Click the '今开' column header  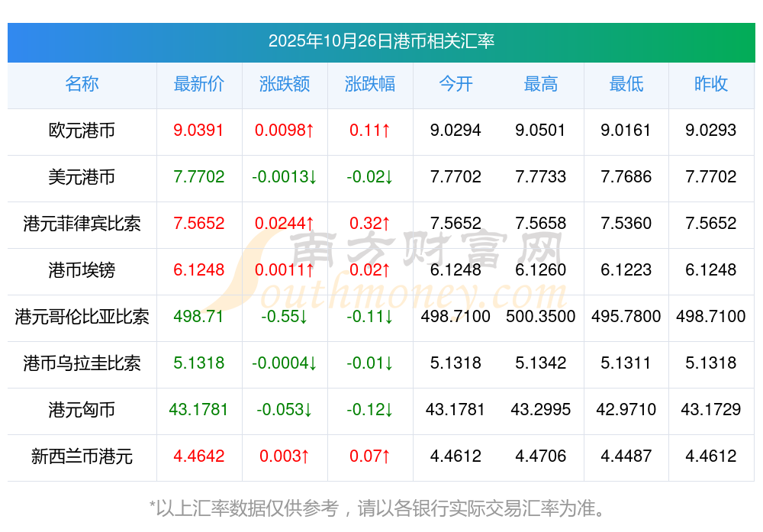(456, 84)
